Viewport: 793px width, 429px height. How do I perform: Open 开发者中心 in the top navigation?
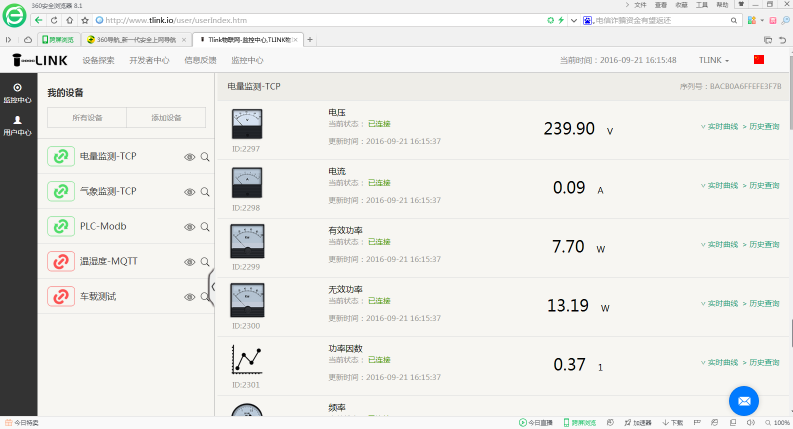(x=149, y=60)
